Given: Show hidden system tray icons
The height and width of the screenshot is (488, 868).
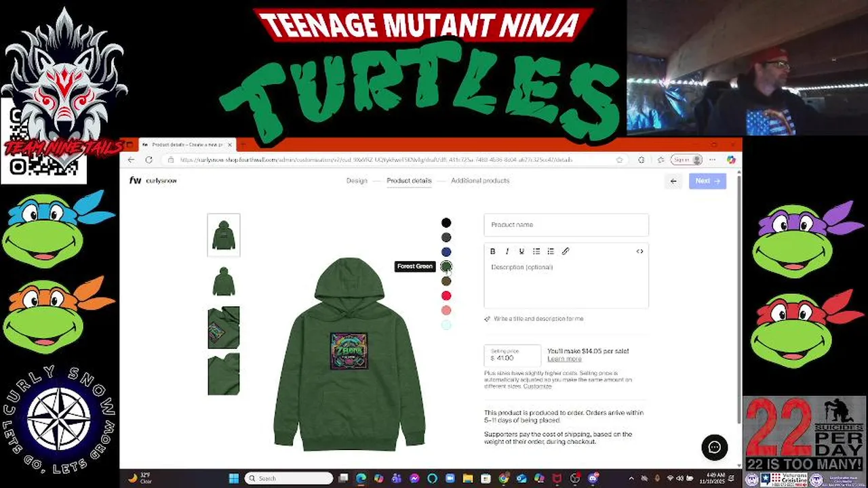Looking at the screenshot, I should (631, 478).
